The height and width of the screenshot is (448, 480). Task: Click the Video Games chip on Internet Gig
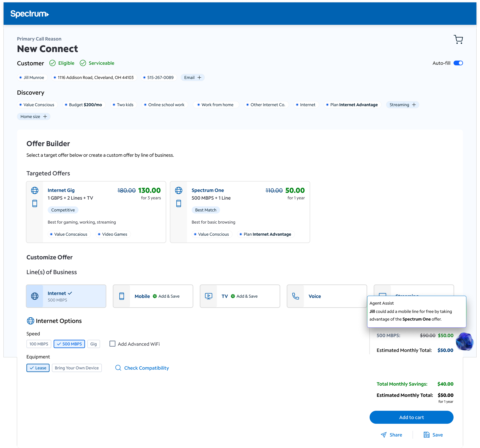[113, 234]
